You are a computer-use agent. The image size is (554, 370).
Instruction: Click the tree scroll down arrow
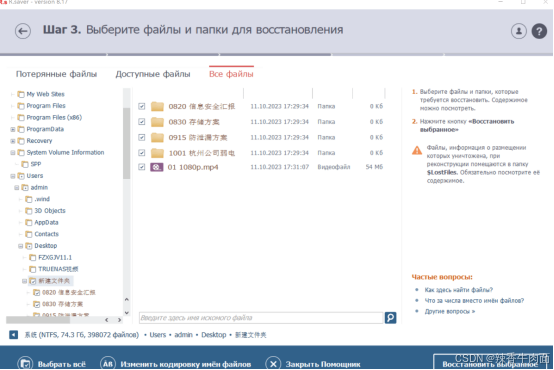pos(126,313)
